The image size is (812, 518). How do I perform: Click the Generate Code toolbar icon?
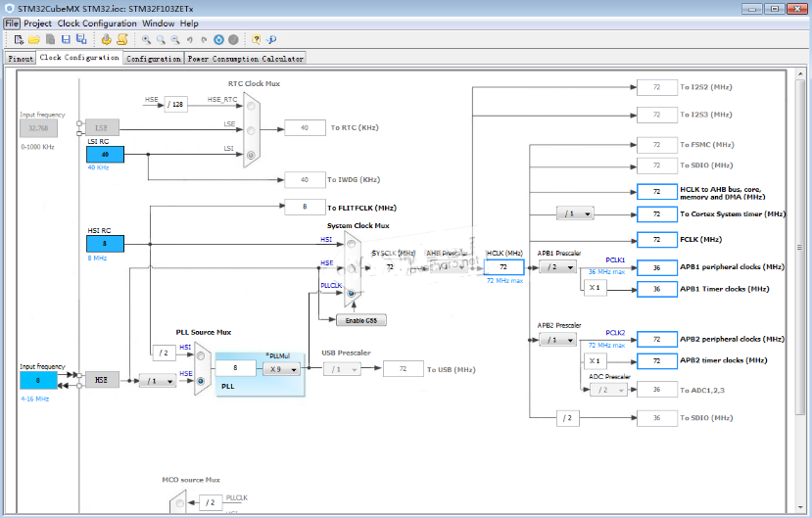click(107, 40)
